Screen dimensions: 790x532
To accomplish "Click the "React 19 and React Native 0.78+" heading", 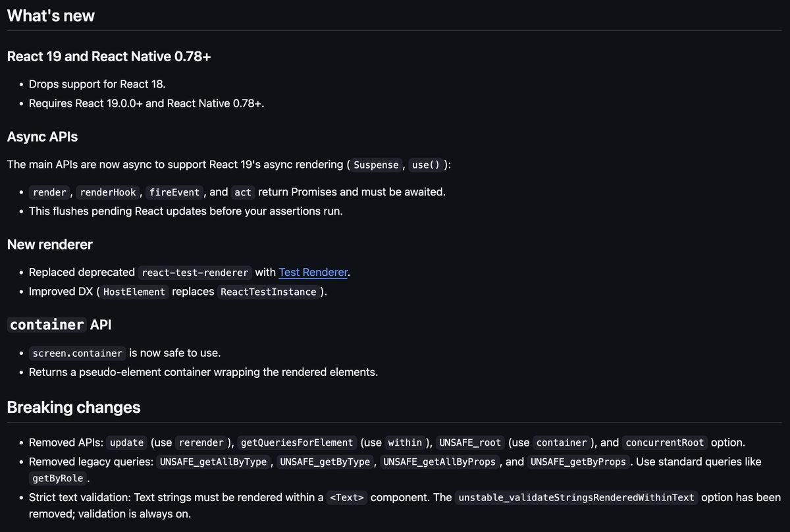I will (x=109, y=57).
